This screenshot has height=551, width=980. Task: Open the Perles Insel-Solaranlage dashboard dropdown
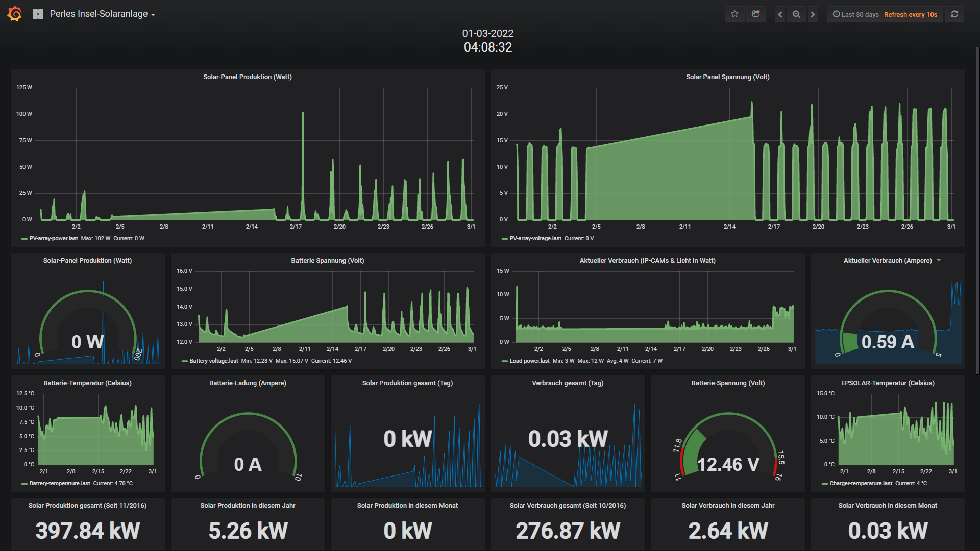[102, 14]
